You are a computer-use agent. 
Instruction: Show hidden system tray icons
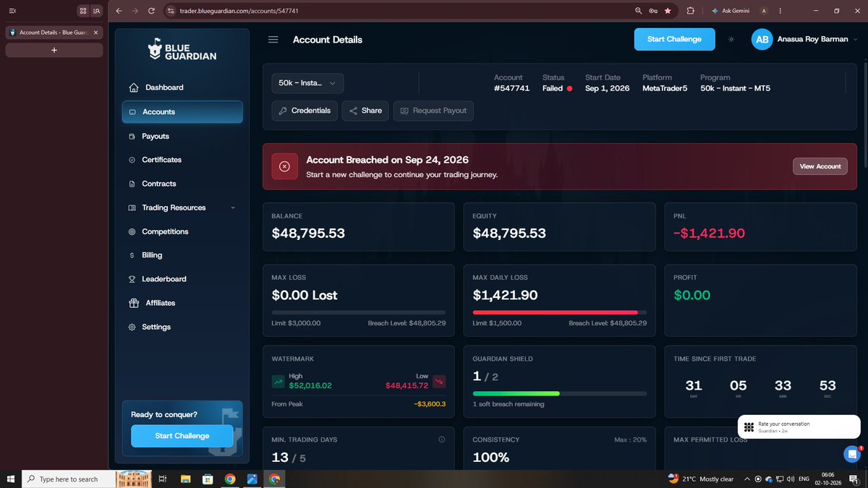(747, 479)
